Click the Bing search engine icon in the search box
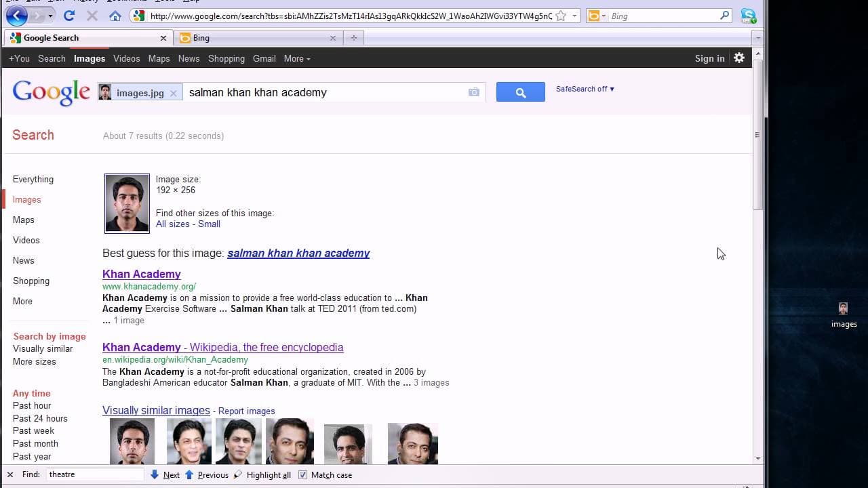 coord(594,16)
